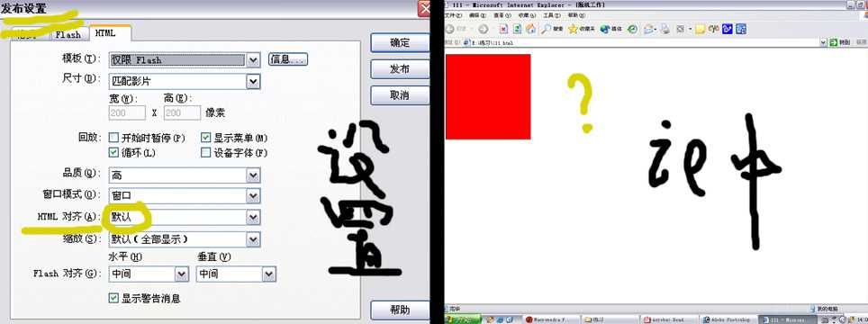Switch to the Flash tab

(68, 33)
